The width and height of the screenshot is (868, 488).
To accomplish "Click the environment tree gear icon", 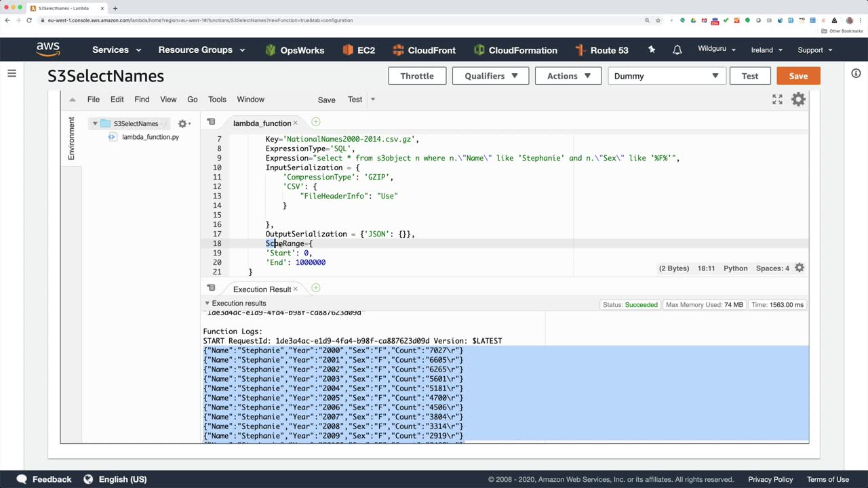I will [x=182, y=124].
